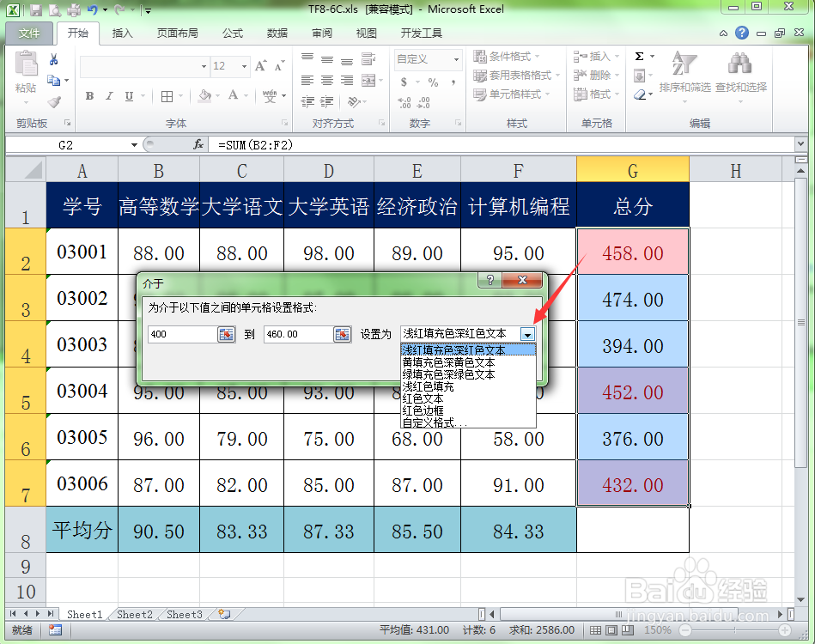Click the Copy icon
The image size is (815, 644).
click(x=53, y=81)
